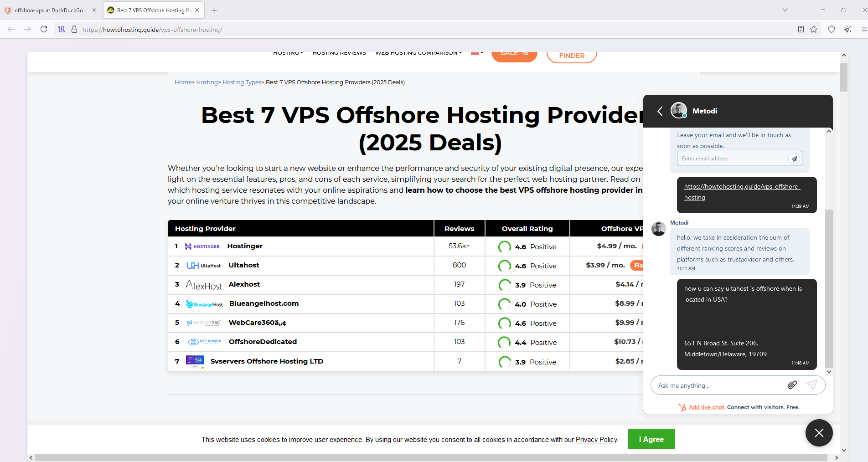The height and width of the screenshot is (462, 868).
Task: Click the paperclip attachment icon in chat
Action: [x=792, y=385]
